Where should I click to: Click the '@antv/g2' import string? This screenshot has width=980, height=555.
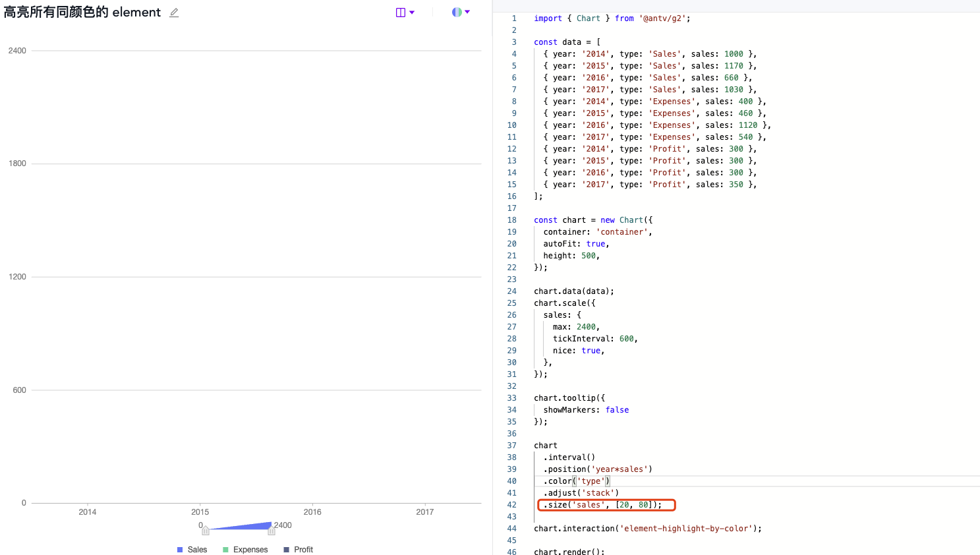tap(662, 18)
